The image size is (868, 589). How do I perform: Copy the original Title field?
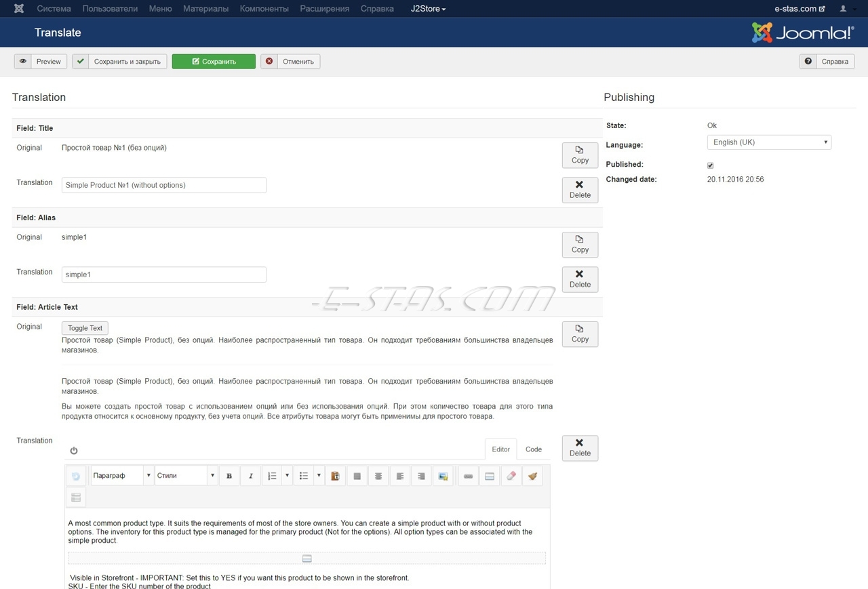580,155
